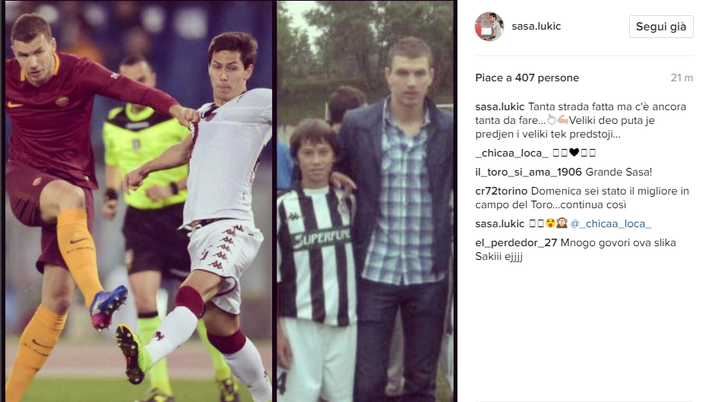Image resolution: width=712 pixels, height=402 pixels.
Task: Open il_toro_si_ama_1906 commenter profile
Action: point(529,172)
